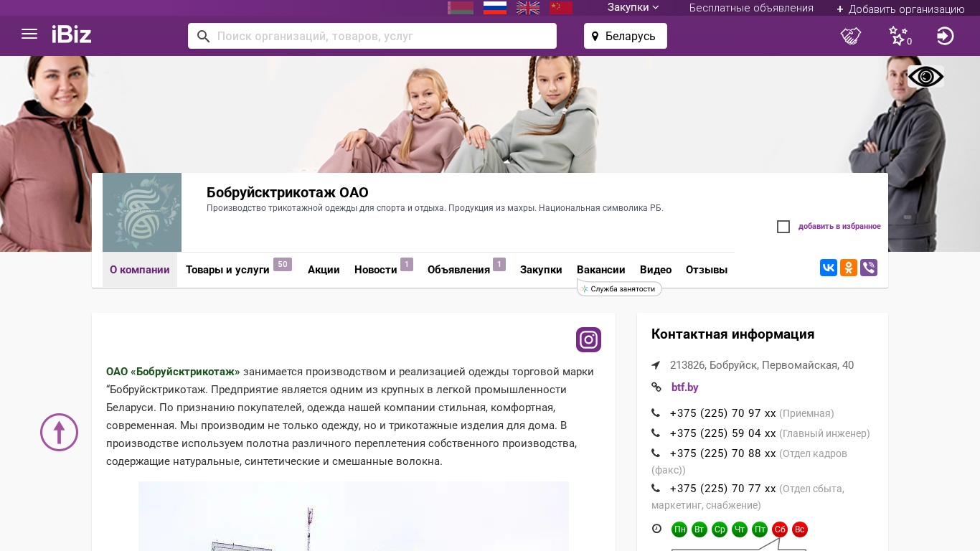Open the hamburger main menu
The width and height of the screenshot is (980, 551).
pos(29,34)
